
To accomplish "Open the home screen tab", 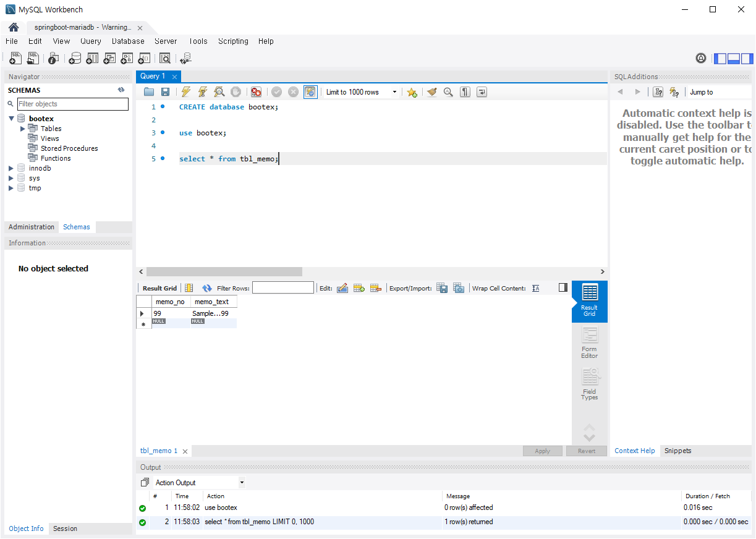I will pyautogui.click(x=13, y=27).
